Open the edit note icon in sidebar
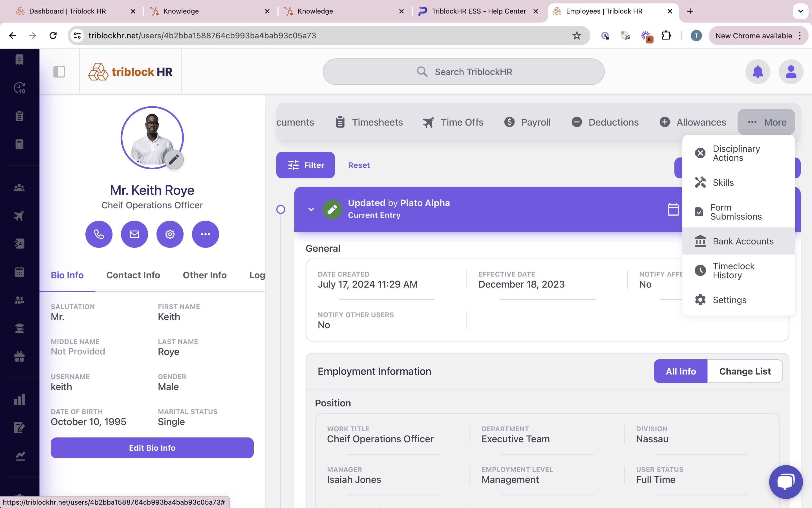 point(19,428)
